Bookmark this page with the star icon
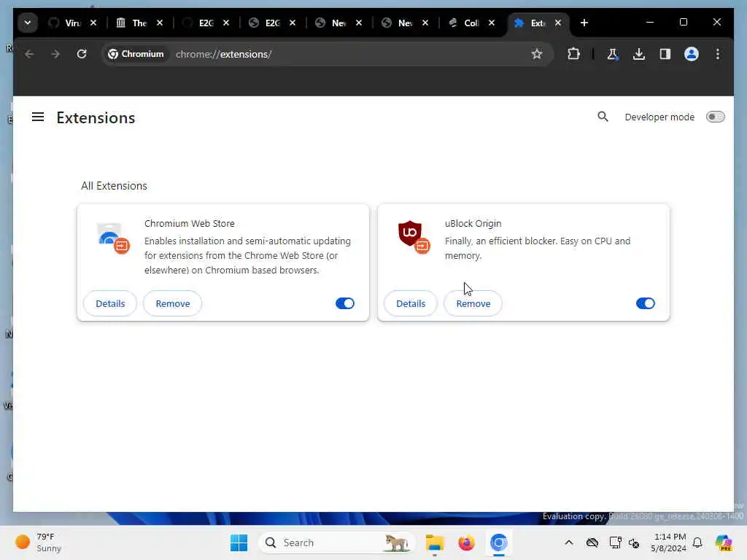Screen dimensions: 747x560 (537, 54)
